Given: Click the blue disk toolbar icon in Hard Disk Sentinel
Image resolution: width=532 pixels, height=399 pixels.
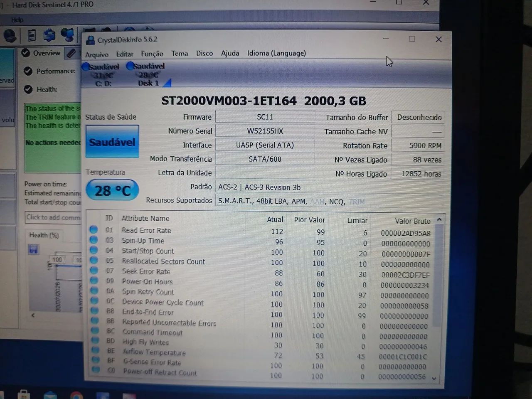Looking at the screenshot, I should (x=49, y=35).
